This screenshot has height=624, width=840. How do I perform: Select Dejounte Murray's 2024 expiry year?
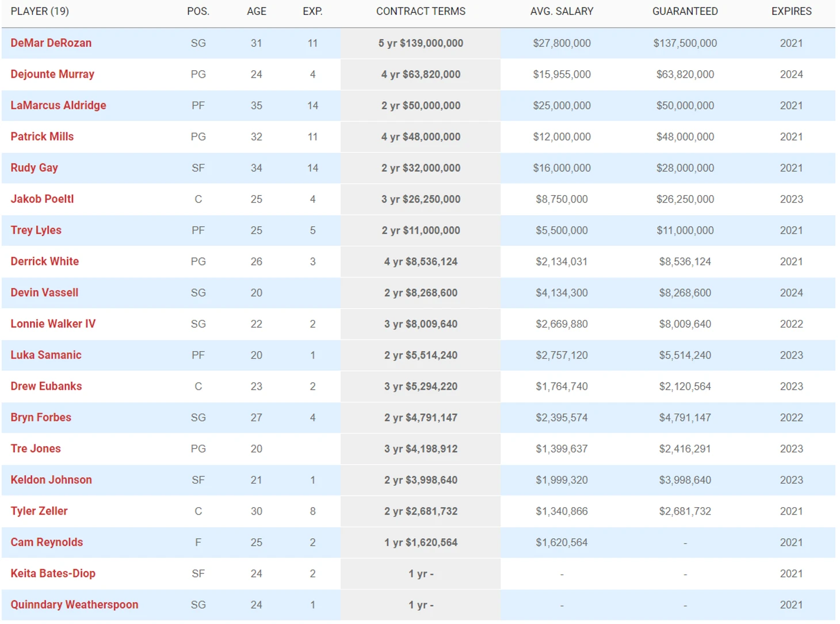pyautogui.click(x=791, y=74)
